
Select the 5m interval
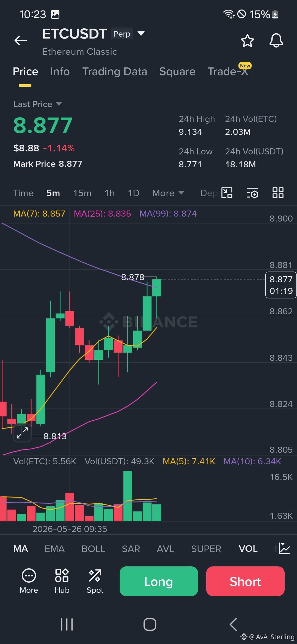point(53,193)
